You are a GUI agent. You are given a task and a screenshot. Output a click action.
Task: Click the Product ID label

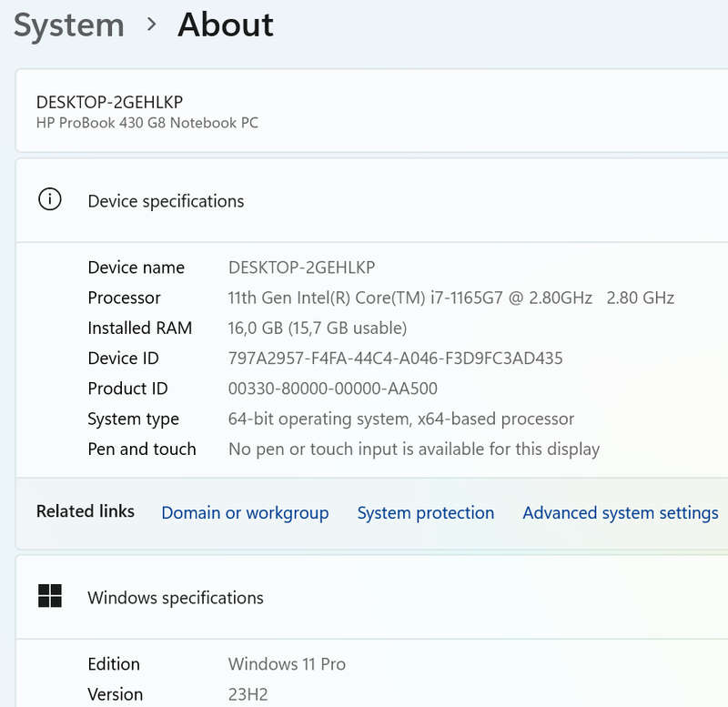point(127,389)
